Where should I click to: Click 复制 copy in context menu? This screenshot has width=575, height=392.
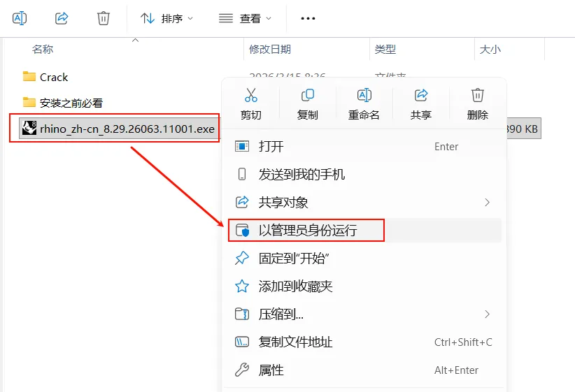coord(307,103)
